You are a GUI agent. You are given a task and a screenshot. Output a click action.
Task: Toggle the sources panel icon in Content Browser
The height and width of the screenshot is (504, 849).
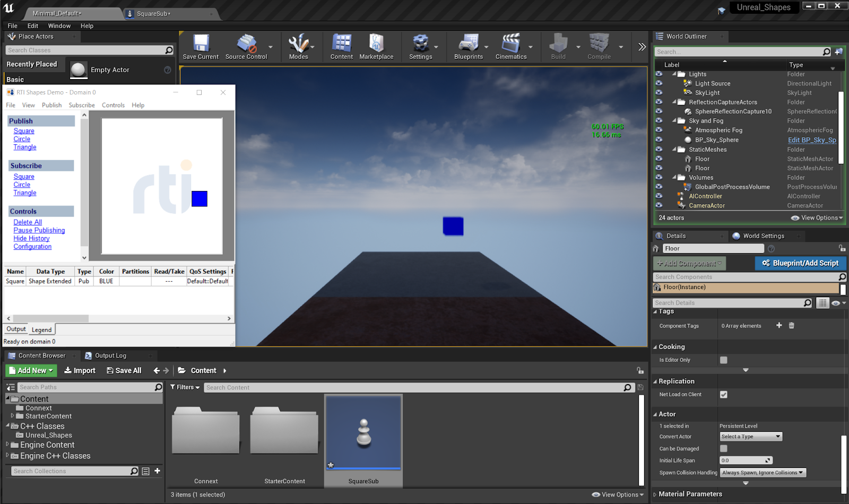tap(11, 387)
